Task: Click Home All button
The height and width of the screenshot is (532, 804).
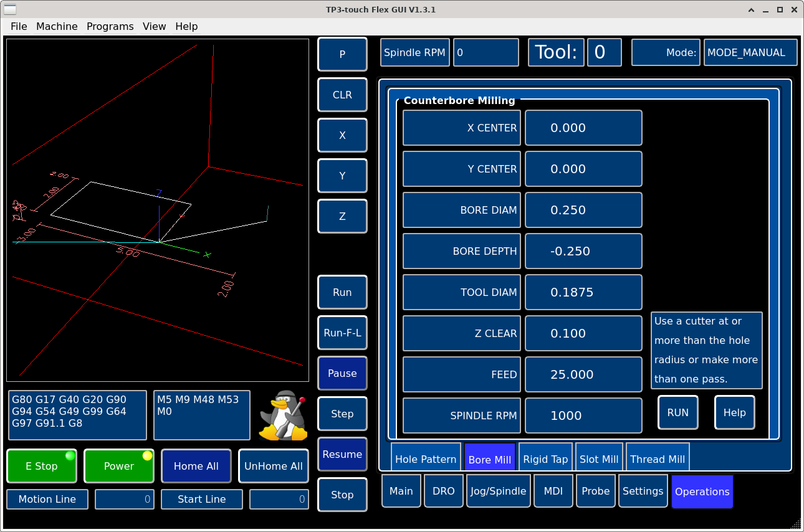Action: [196, 466]
